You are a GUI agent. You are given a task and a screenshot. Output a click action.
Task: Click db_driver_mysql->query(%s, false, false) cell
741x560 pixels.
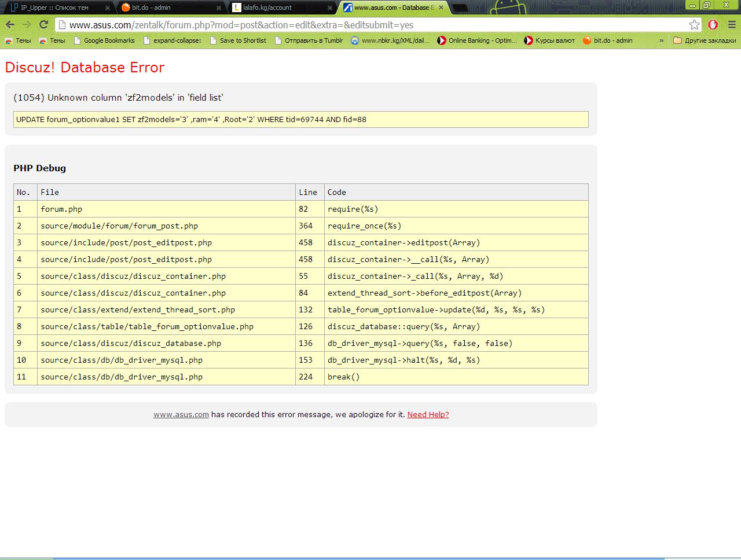tap(456, 343)
